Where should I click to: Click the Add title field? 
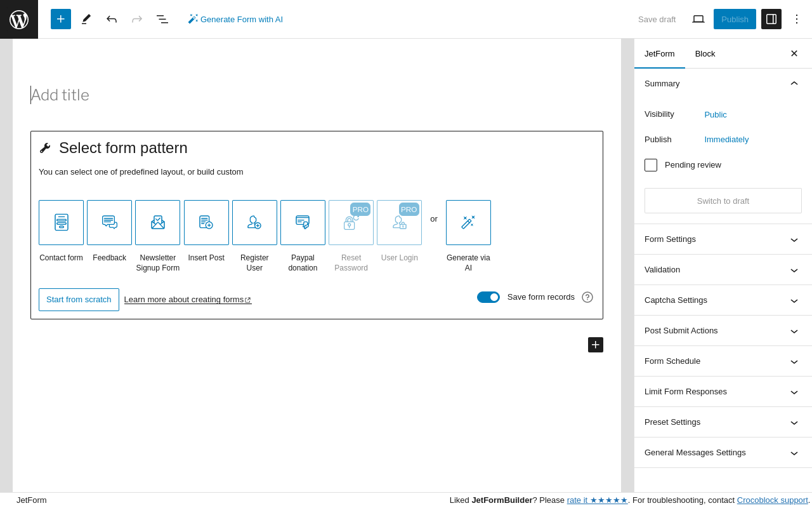(317, 95)
